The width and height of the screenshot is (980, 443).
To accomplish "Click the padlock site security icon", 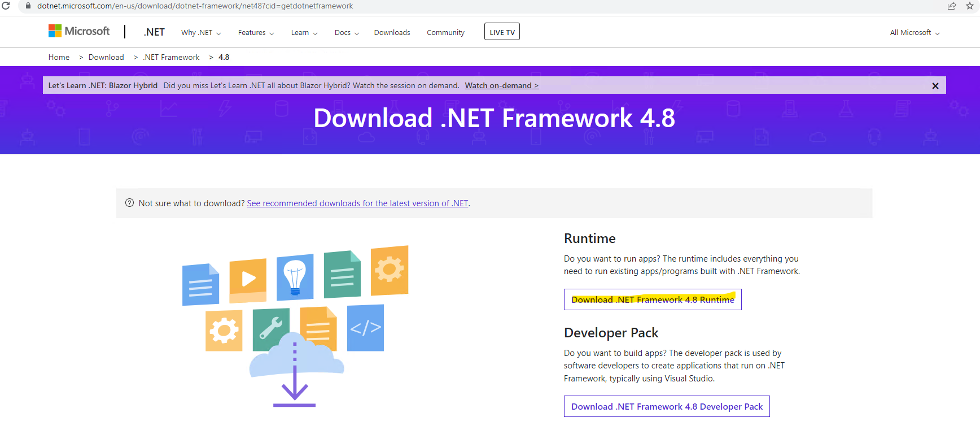I will pyautogui.click(x=28, y=6).
